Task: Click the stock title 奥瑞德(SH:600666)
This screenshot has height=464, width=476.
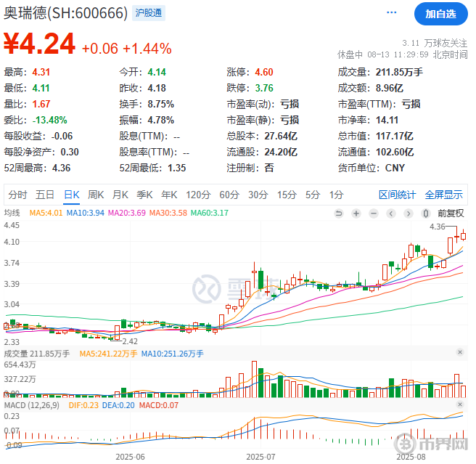Action: pyautogui.click(x=66, y=13)
